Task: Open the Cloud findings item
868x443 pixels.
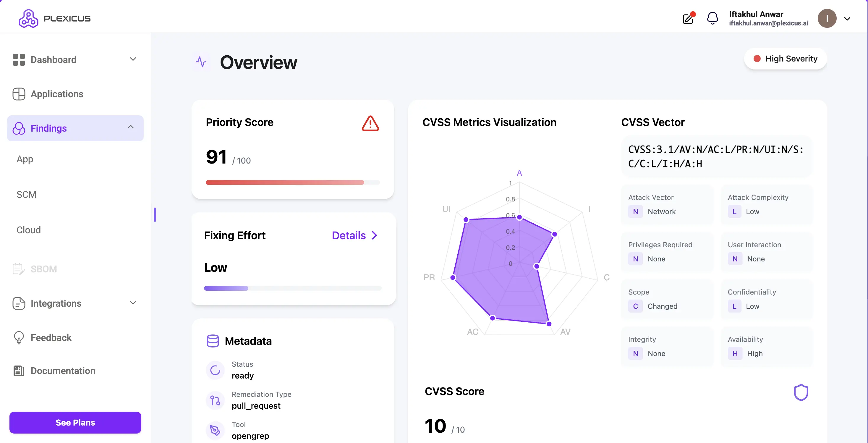Action: click(x=29, y=230)
